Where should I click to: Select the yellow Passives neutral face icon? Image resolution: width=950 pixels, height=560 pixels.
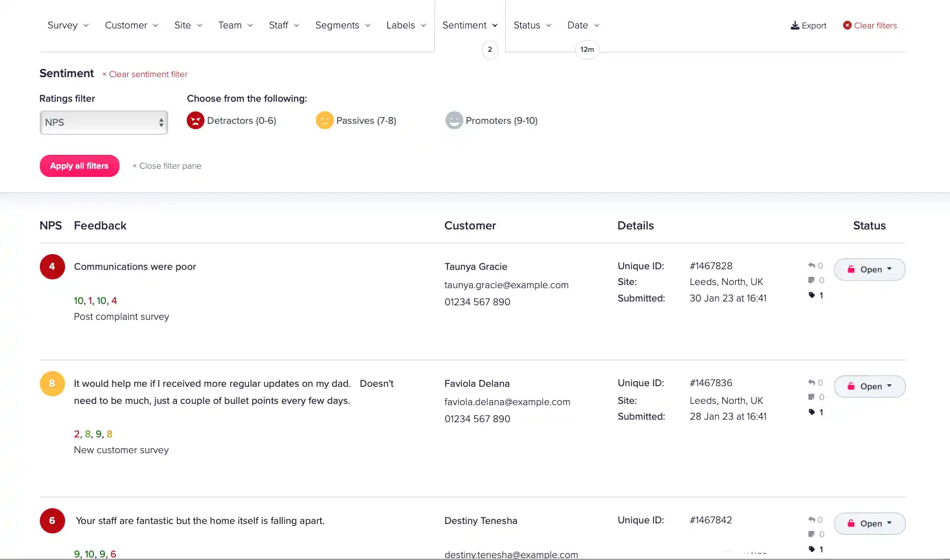[324, 120]
